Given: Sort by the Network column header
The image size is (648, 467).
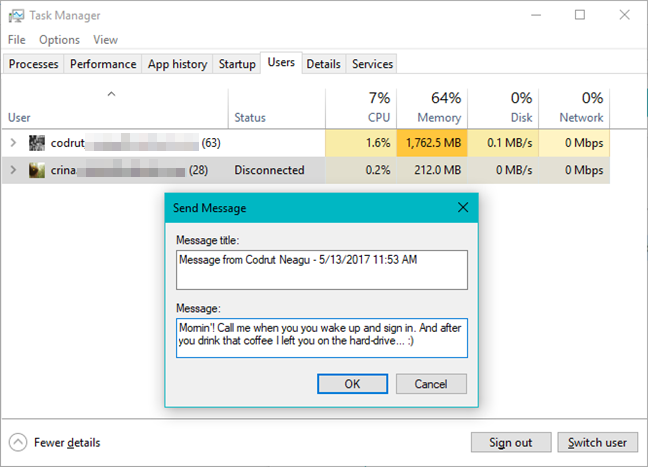Looking at the screenshot, I should click(x=574, y=108).
